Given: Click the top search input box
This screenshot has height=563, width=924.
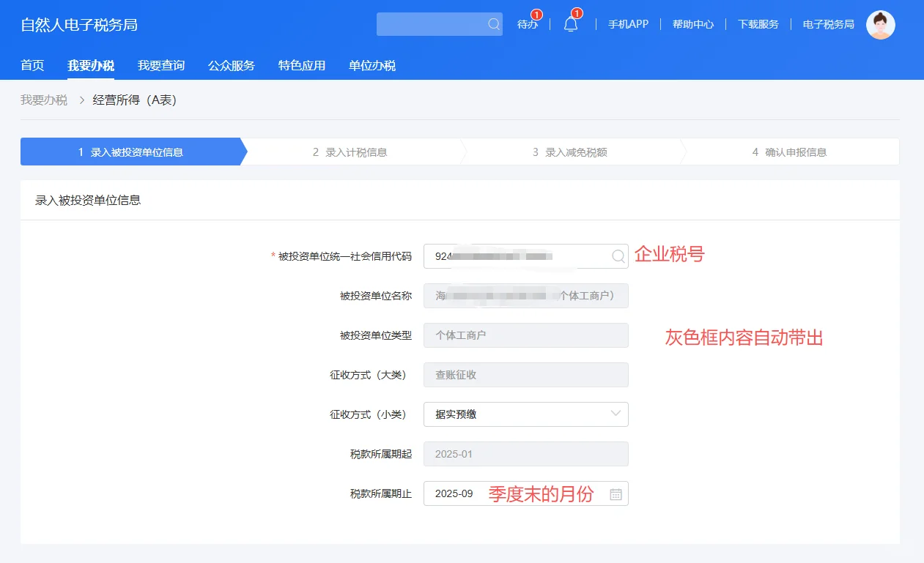Looking at the screenshot, I should click(x=432, y=24).
